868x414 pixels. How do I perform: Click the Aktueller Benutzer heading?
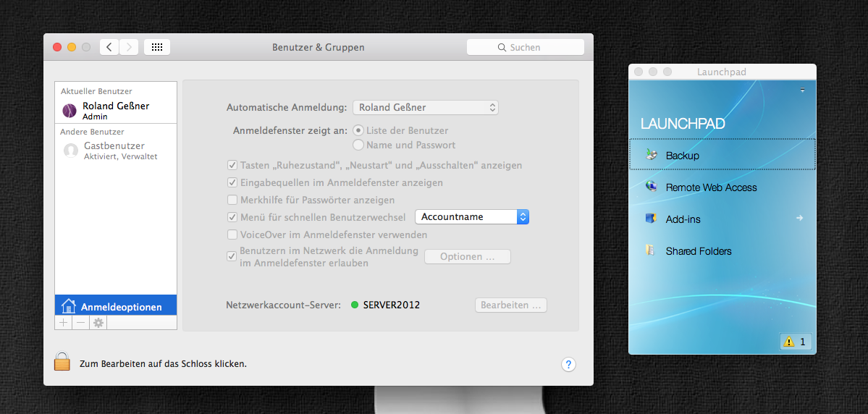[x=96, y=91]
